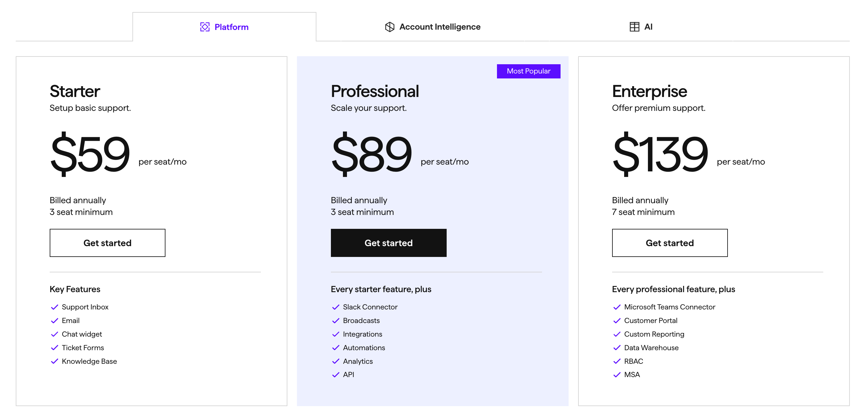Click the checkmark beside Broadcasts
The image size is (868, 420).
tap(336, 321)
